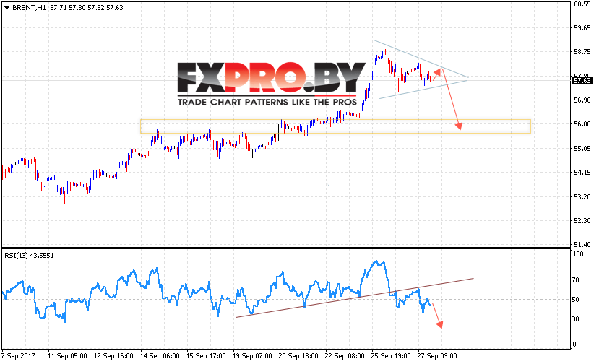
Task: Select the 53.20 price scale label
Action: [x=582, y=196]
